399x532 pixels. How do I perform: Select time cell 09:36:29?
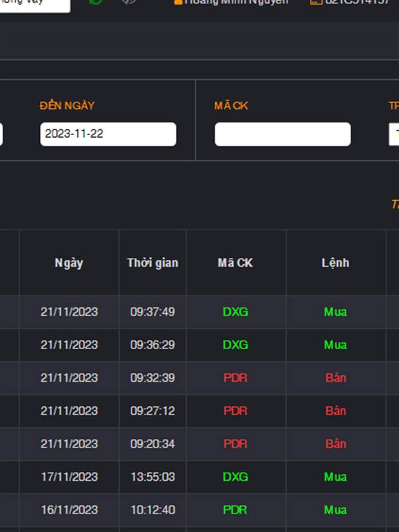point(153,344)
